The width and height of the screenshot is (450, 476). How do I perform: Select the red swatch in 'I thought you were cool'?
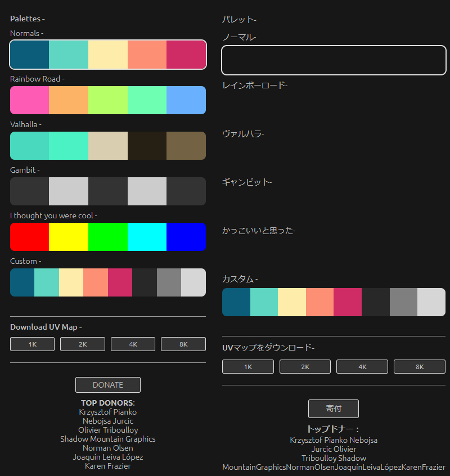pos(30,237)
